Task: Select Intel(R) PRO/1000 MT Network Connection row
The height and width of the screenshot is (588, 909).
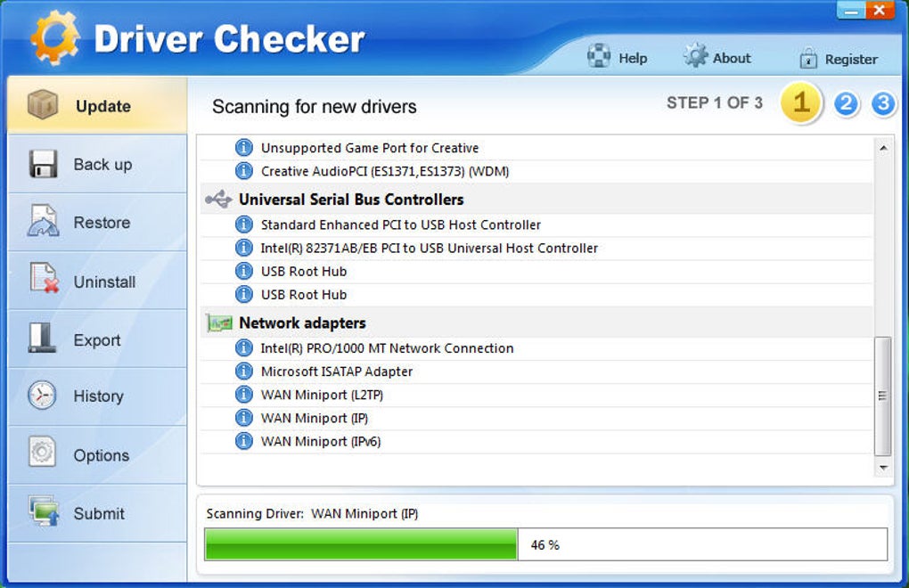Action: (x=536, y=347)
